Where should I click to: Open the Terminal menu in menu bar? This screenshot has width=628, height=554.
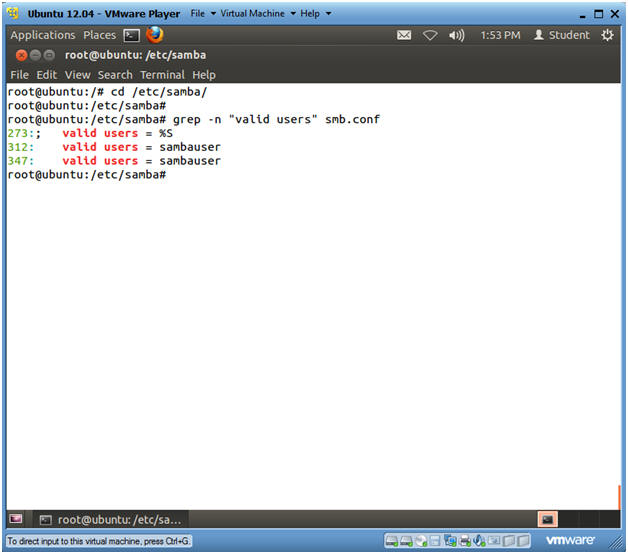coord(162,75)
